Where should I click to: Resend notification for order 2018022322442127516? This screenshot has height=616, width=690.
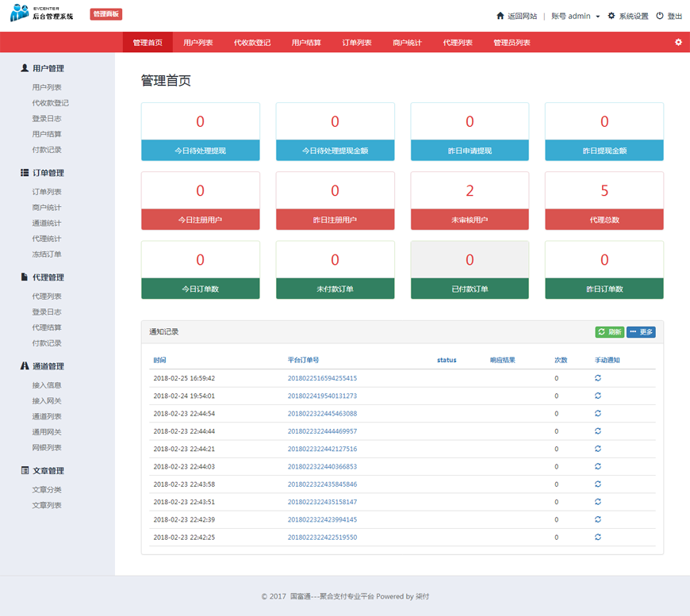tap(597, 449)
